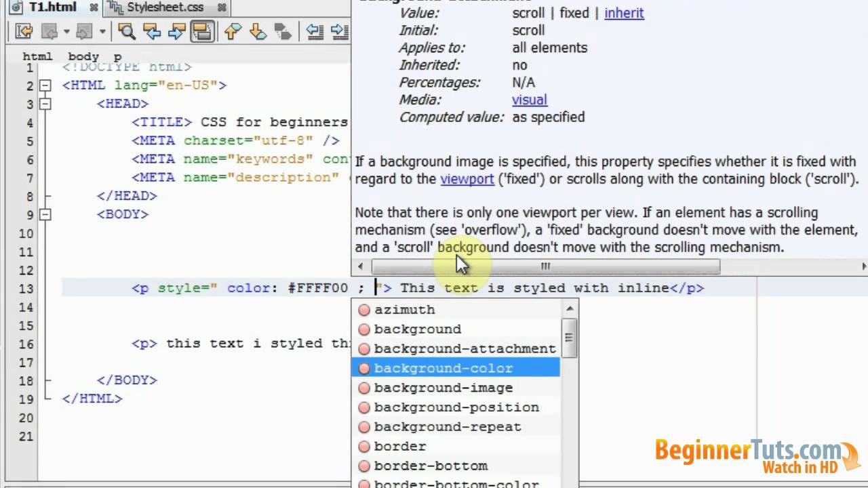Shift line left icon
The width and height of the screenshot is (868, 488).
coord(314,31)
